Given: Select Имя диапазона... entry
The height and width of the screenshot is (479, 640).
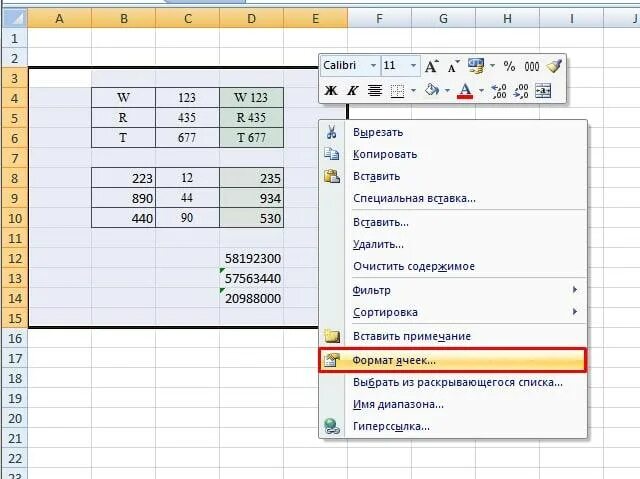Looking at the screenshot, I should click(x=453, y=404).
